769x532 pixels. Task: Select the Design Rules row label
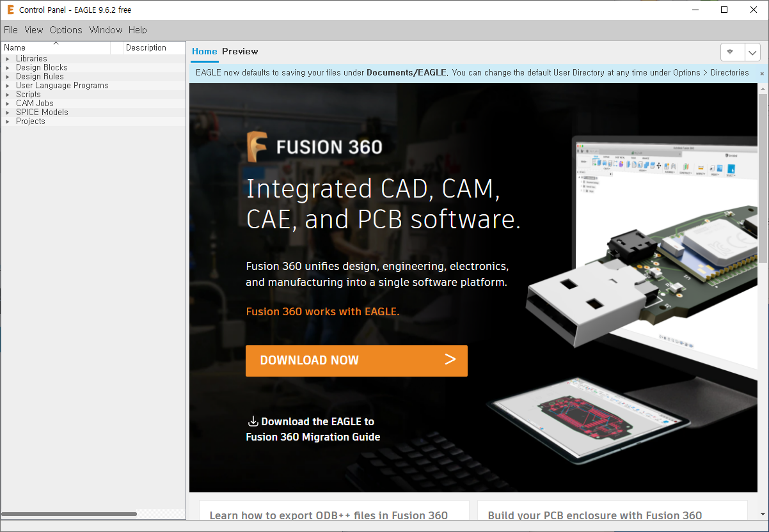coord(40,77)
